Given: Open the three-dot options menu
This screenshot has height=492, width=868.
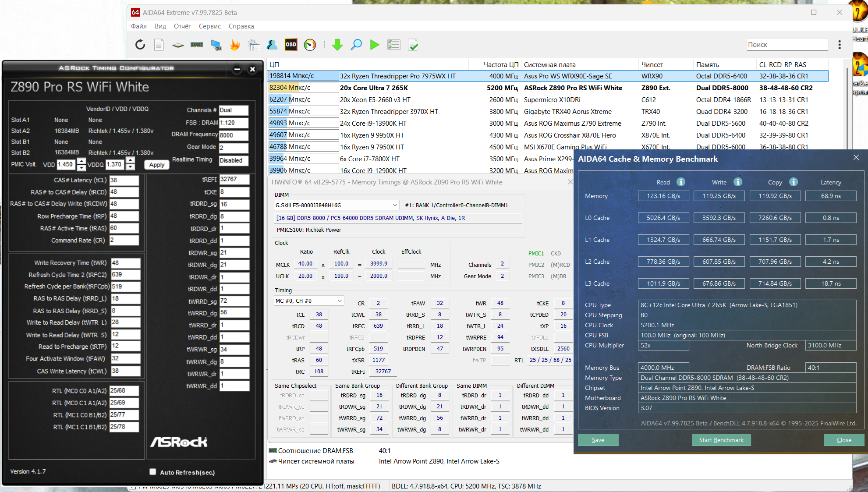Looking at the screenshot, I should coord(840,45).
